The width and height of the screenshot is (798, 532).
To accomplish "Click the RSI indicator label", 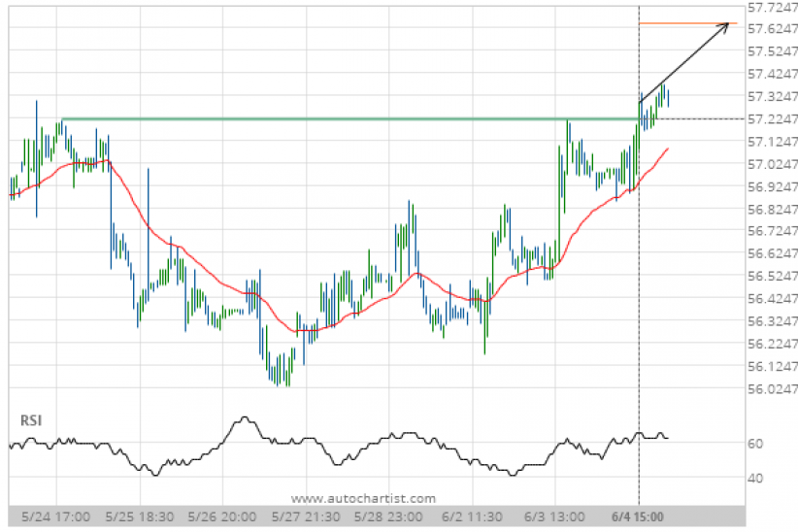I will (x=31, y=420).
